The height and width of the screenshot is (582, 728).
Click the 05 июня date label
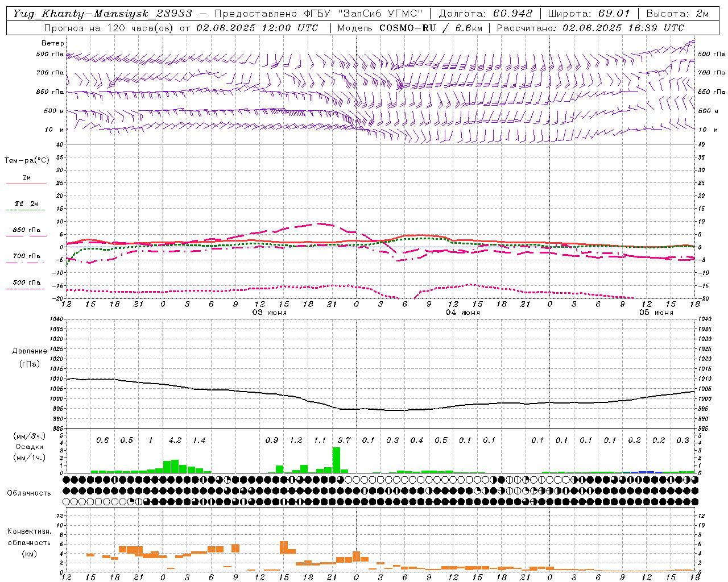[656, 313]
